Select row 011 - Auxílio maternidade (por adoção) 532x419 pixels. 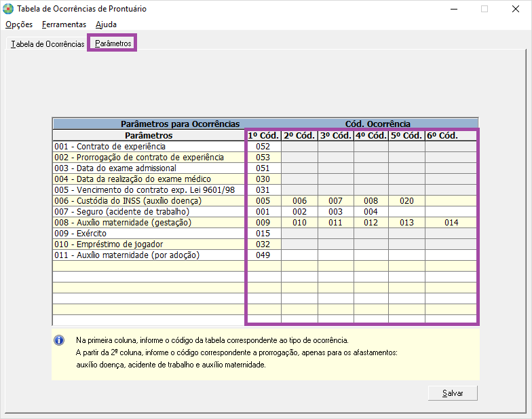point(149,255)
